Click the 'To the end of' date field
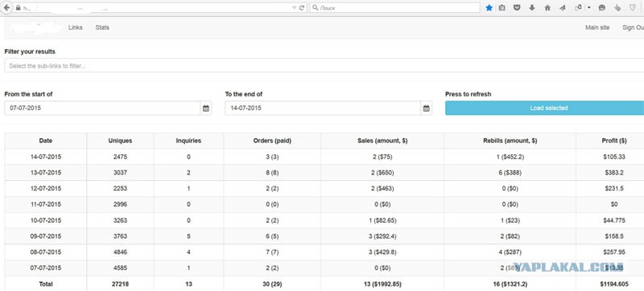 coord(323,109)
